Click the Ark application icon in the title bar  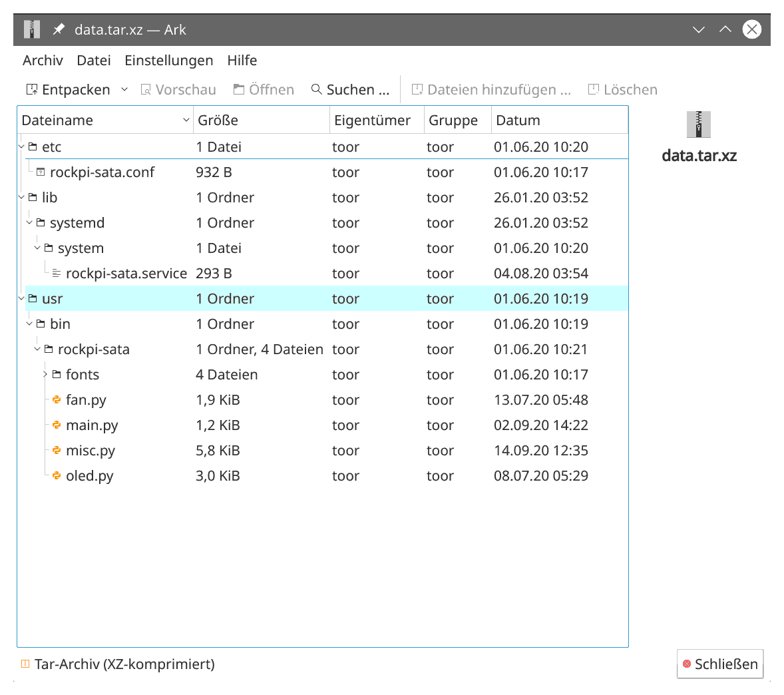(x=32, y=29)
